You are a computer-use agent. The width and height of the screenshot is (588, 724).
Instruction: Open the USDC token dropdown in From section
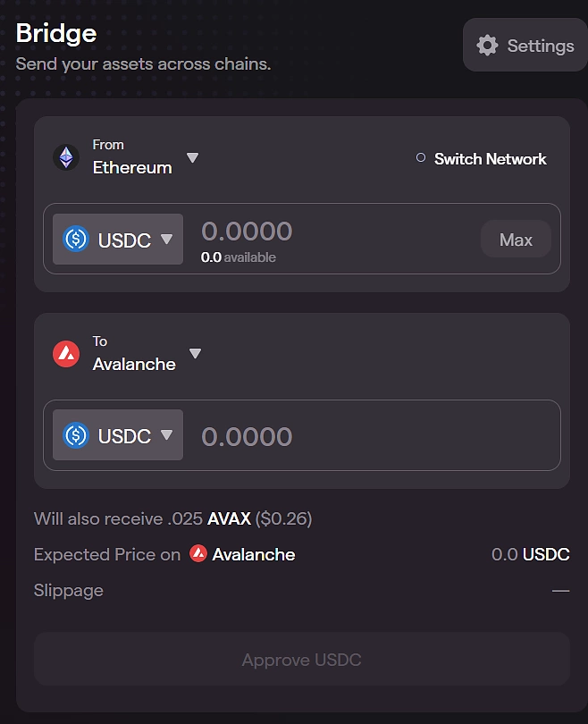pos(164,239)
